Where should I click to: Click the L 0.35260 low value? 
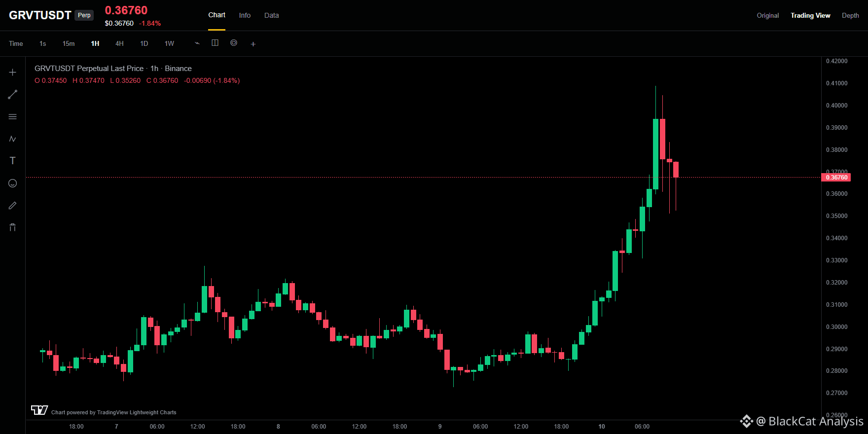[125, 80]
